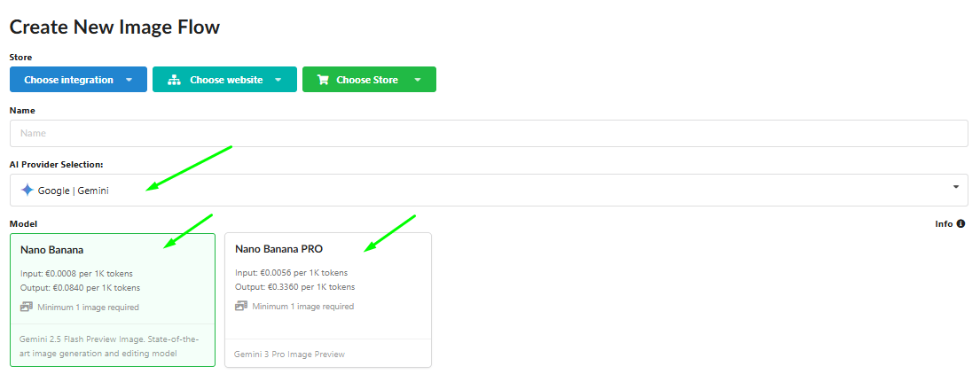Click the image icon in Nano Banana card

coord(27,308)
